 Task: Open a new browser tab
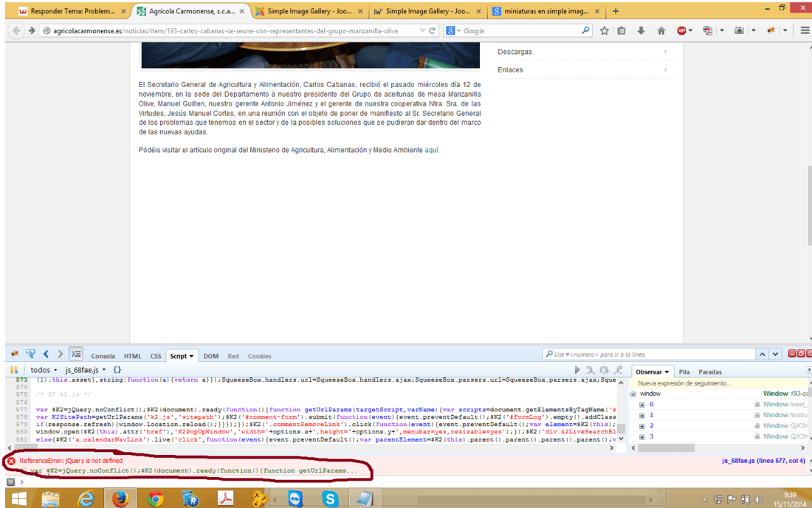click(616, 11)
